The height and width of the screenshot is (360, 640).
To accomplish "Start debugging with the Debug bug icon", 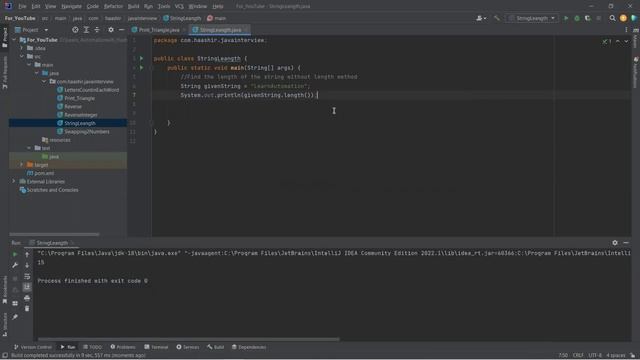I will (x=577, y=18).
